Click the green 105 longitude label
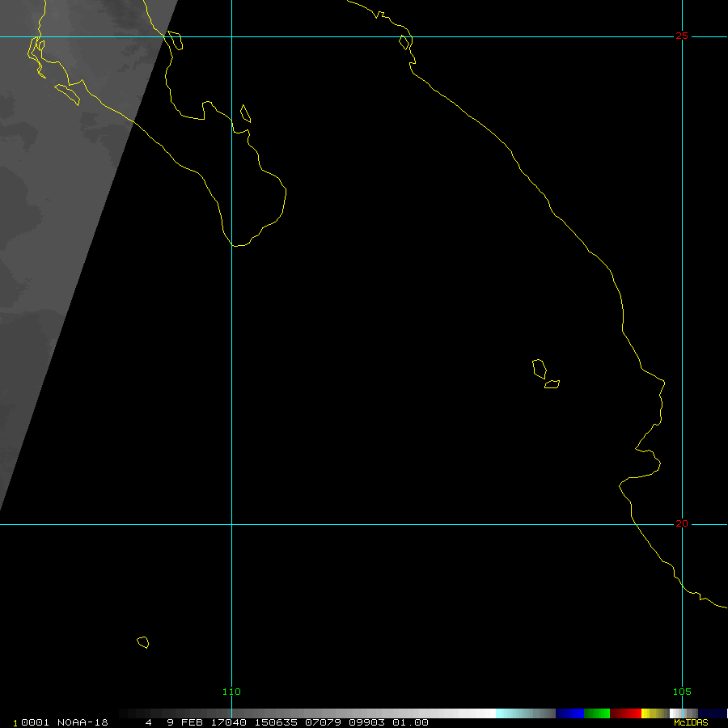This screenshot has width=728, height=728. click(x=683, y=692)
